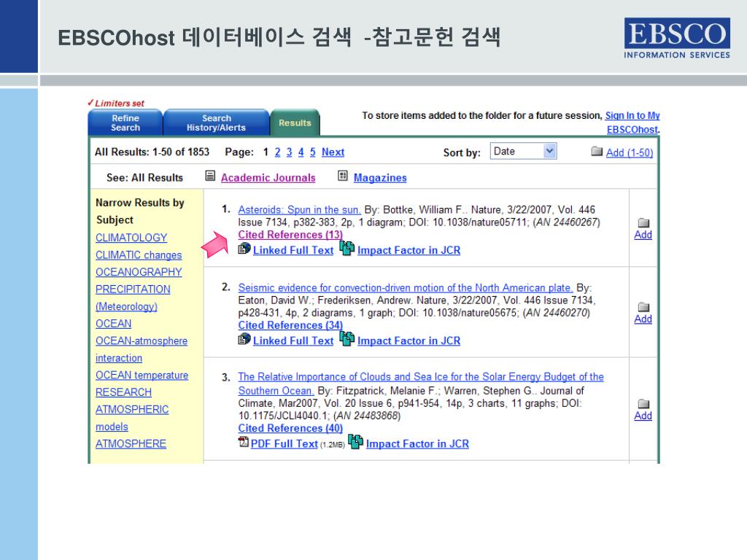The image size is (747, 560).
Task: Click Add link for Asteroids result
Action: coord(643,235)
